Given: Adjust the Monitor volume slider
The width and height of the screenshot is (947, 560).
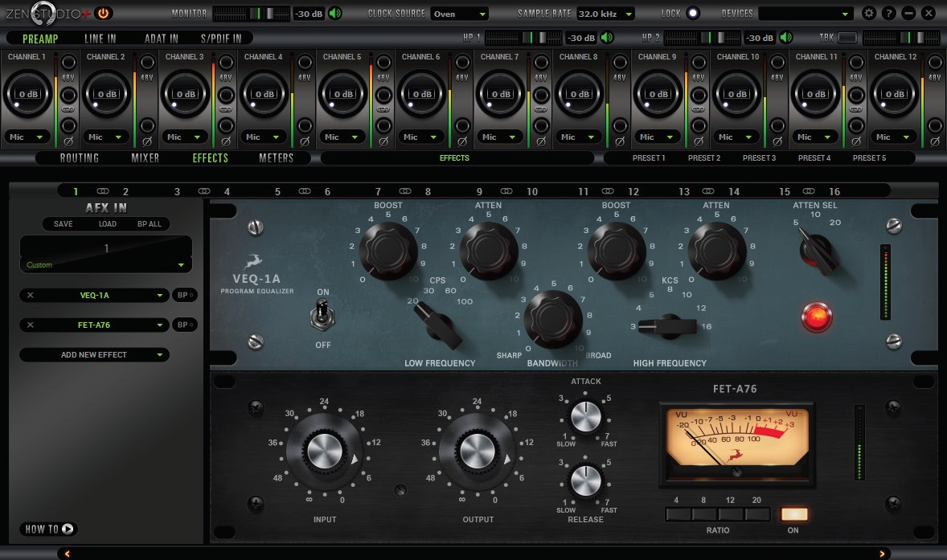Looking at the screenshot, I should [252, 14].
